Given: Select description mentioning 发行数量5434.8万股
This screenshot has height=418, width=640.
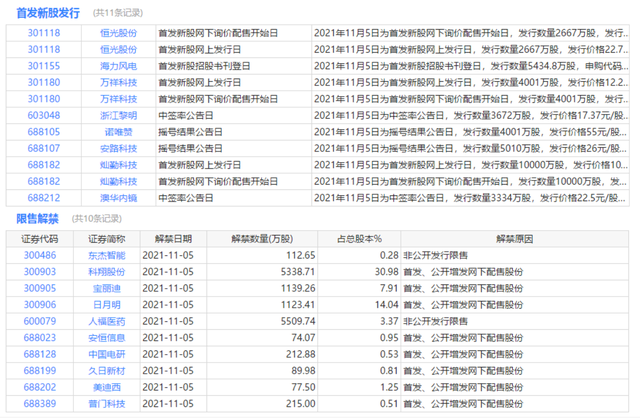Looking at the screenshot, I should coord(471,66).
